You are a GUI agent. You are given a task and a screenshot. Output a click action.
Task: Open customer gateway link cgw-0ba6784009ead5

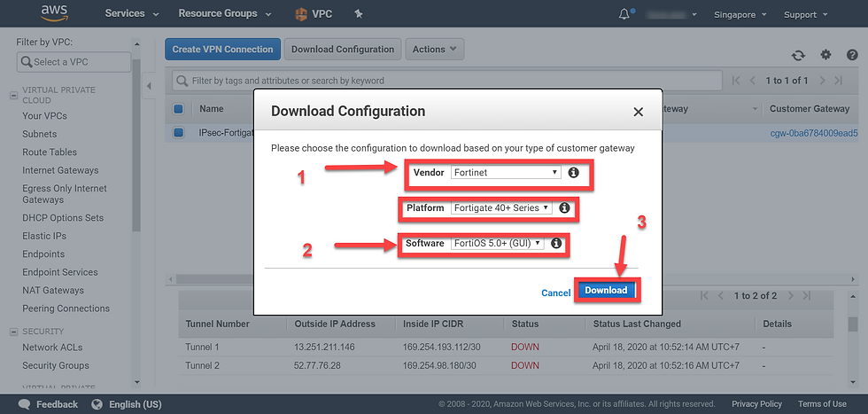(x=814, y=133)
